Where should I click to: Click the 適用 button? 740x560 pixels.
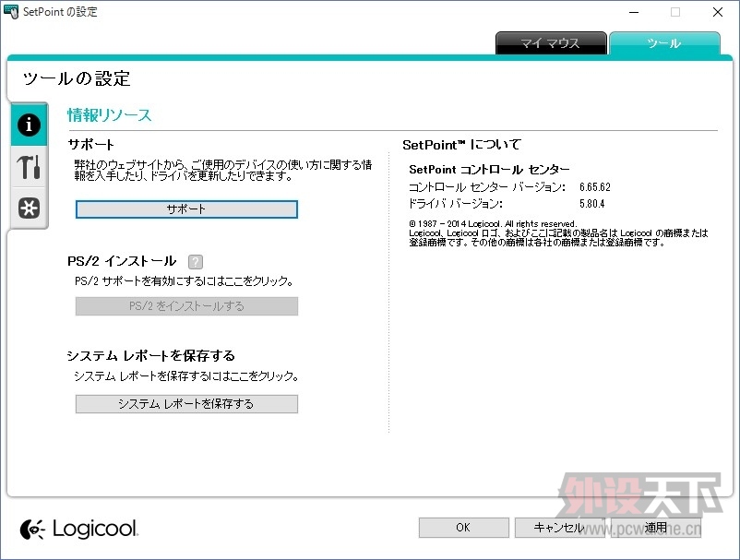tap(656, 528)
